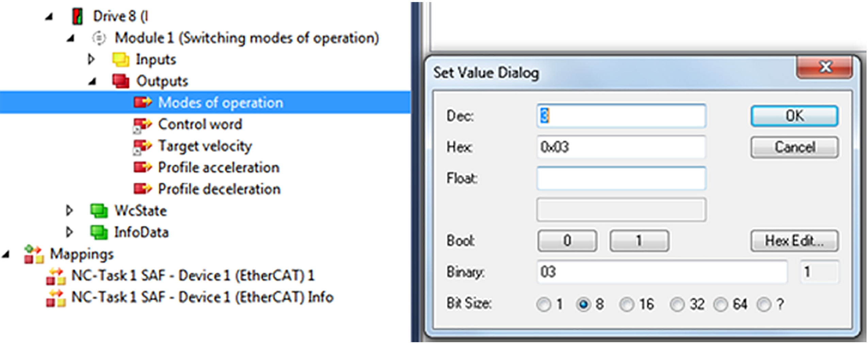Collapse the Outputs tree node

tap(92, 81)
